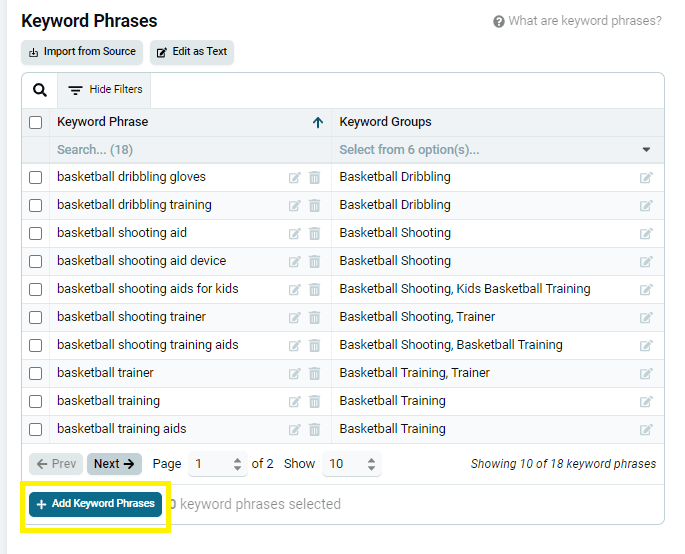Click 'Basketball Shooting, Kids Basketball Training' cell

(465, 289)
